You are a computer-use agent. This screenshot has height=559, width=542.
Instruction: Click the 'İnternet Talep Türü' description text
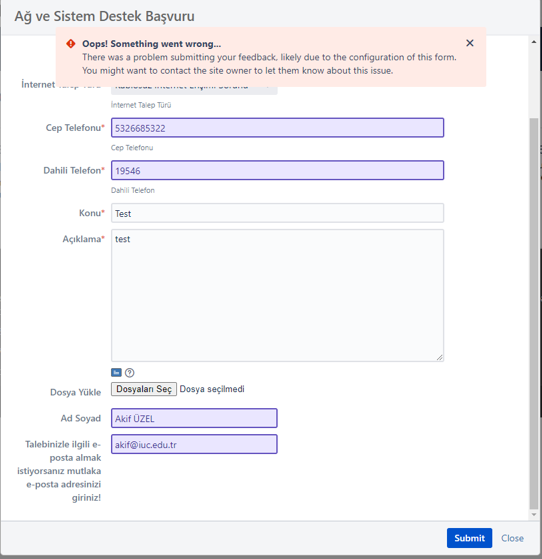pyautogui.click(x=141, y=105)
